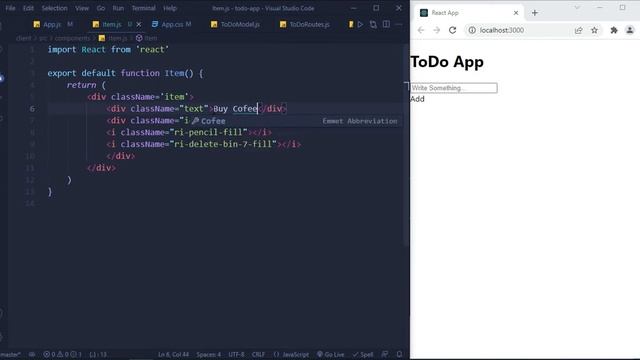Click the Add button in ToDo App
Viewport: 640px width, 360px height.
(x=417, y=99)
